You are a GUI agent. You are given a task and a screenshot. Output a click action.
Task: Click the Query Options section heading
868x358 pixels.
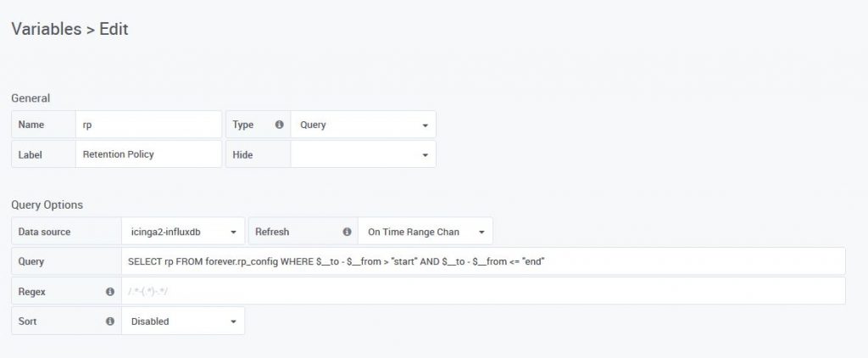click(x=47, y=205)
